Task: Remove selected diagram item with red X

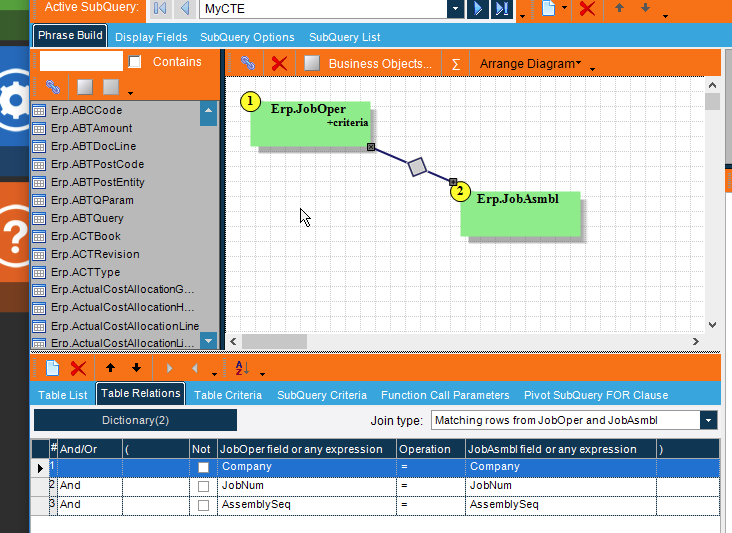Action: (279, 63)
